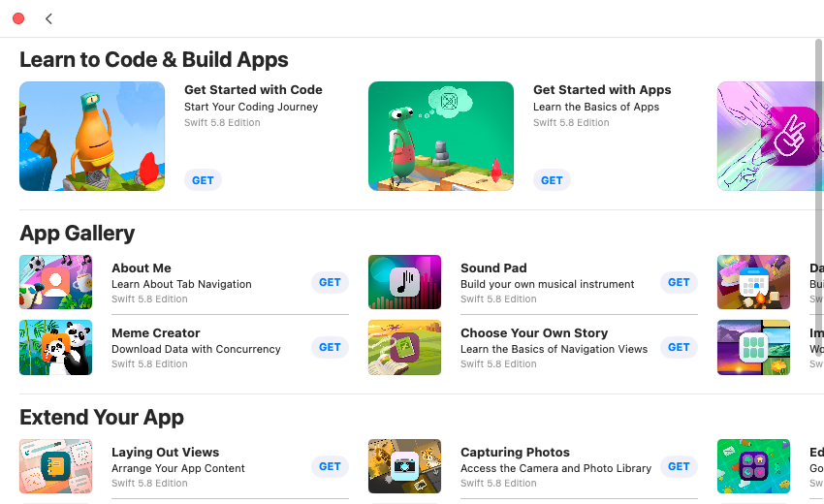
Task: Get the Sound Pad sample app
Action: coord(679,282)
